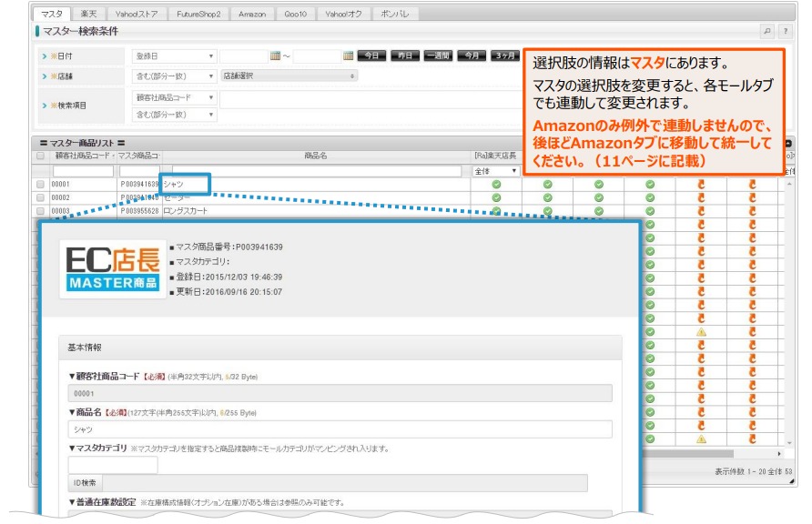Open the ポンパレ tab
Screen dimensions: 812x524
click(394, 14)
